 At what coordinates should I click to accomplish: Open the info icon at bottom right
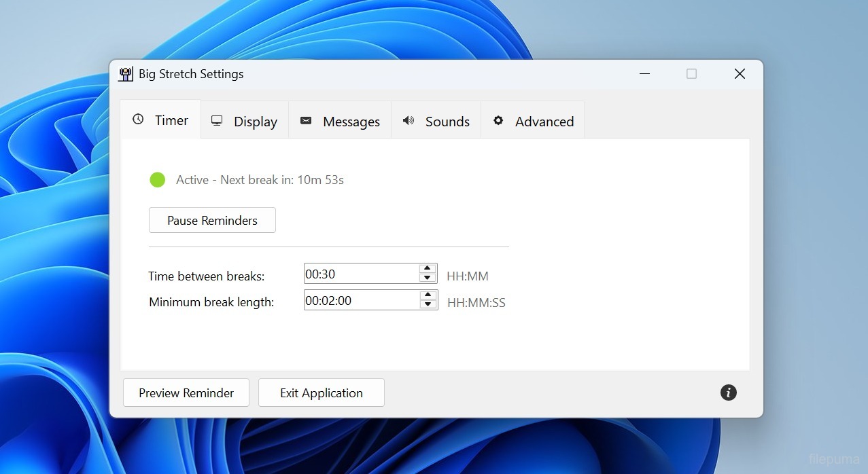[728, 393]
